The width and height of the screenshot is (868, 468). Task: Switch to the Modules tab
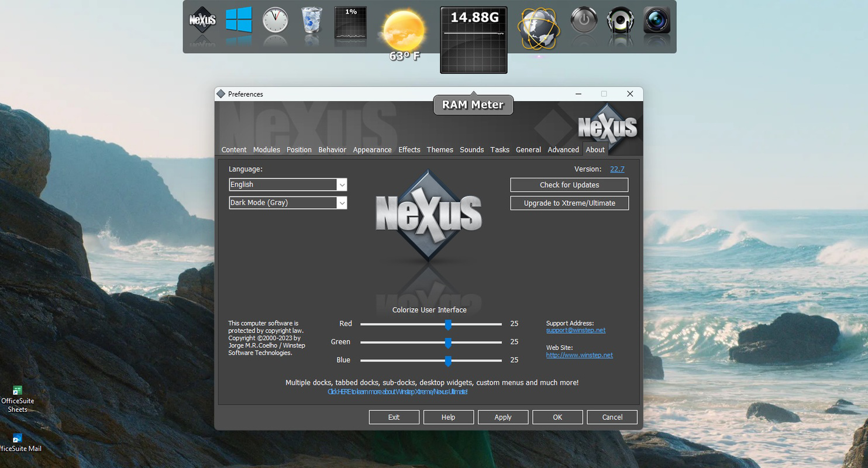tap(267, 150)
